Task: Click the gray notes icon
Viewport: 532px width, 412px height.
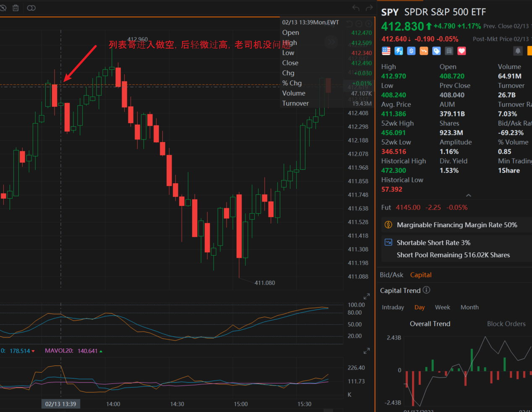Action: (449, 51)
